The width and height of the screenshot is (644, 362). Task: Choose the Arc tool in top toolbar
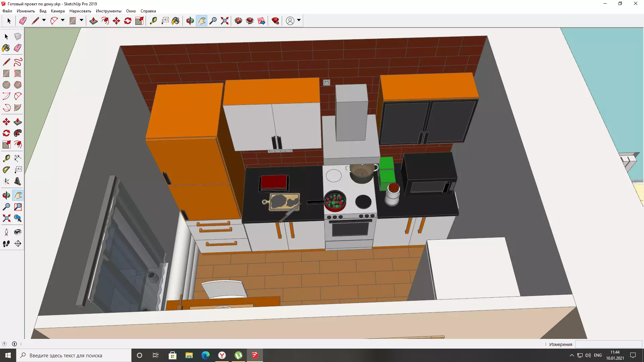[x=54, y=21]
